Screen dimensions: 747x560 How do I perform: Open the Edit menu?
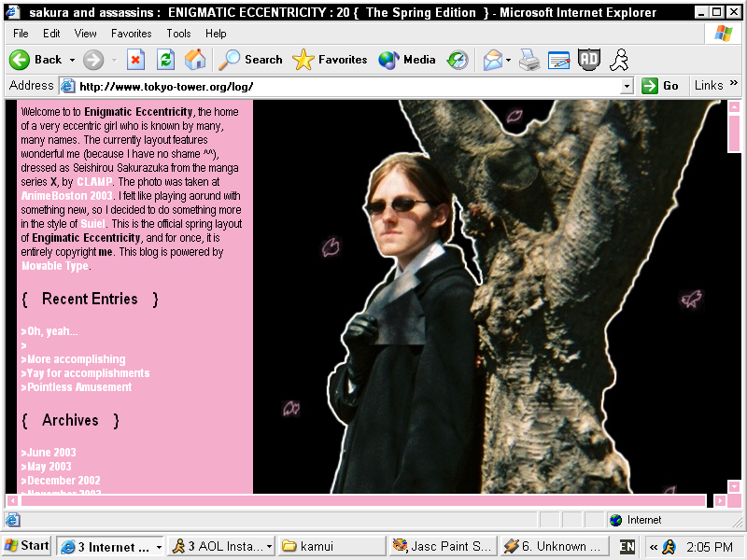51,34
